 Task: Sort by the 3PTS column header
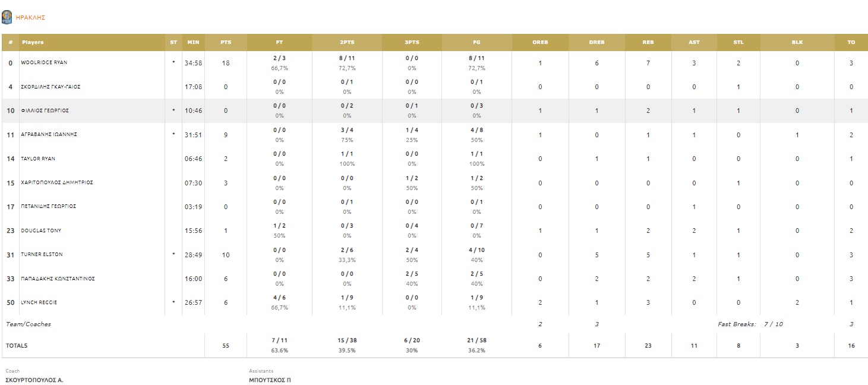(412, 43)
